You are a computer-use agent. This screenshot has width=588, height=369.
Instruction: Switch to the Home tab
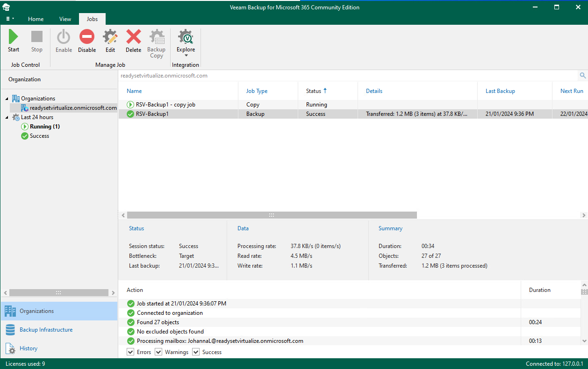pyautogui.click(x=36, y=19)
